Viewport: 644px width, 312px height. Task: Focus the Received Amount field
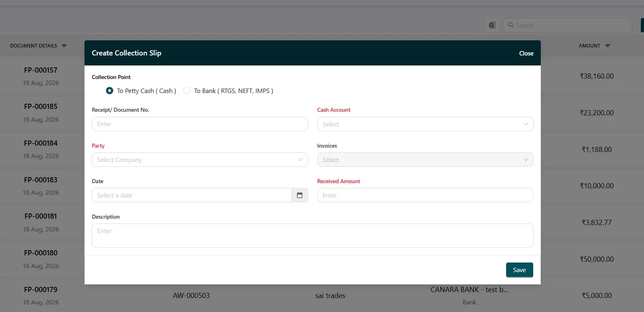pyautogui.click(x=425, y=195)
